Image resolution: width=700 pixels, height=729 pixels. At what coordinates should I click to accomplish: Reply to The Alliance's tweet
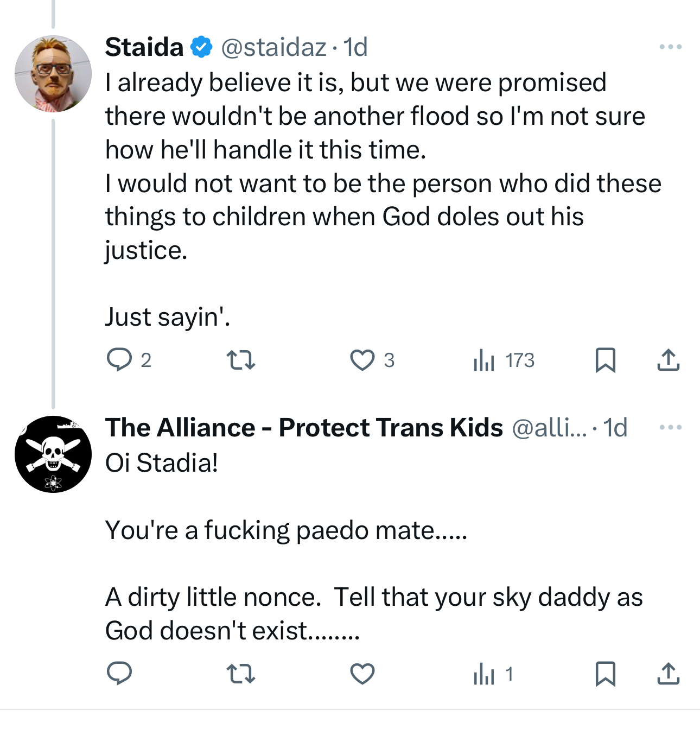point(119,674)
